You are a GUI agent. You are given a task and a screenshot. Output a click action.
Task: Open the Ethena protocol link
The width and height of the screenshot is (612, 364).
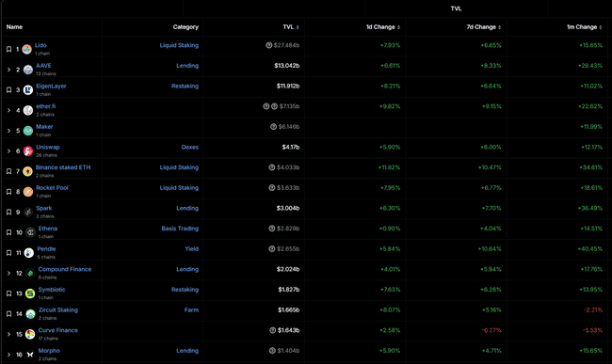[48, 229]
